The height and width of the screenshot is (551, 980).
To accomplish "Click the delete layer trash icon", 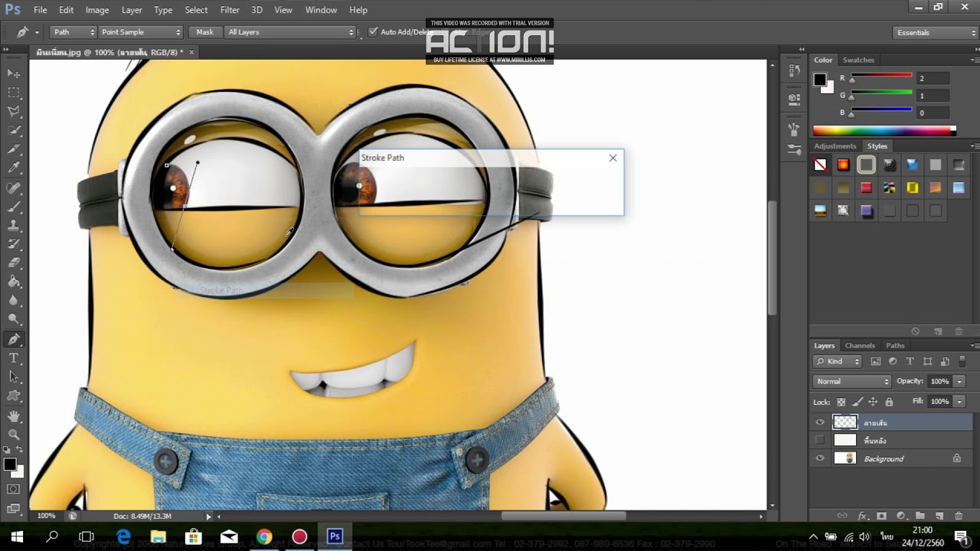I will (x=959, y=517).
